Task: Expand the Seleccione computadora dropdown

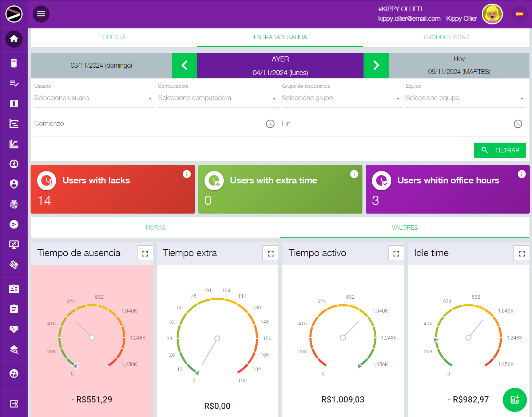Action: 217,98
